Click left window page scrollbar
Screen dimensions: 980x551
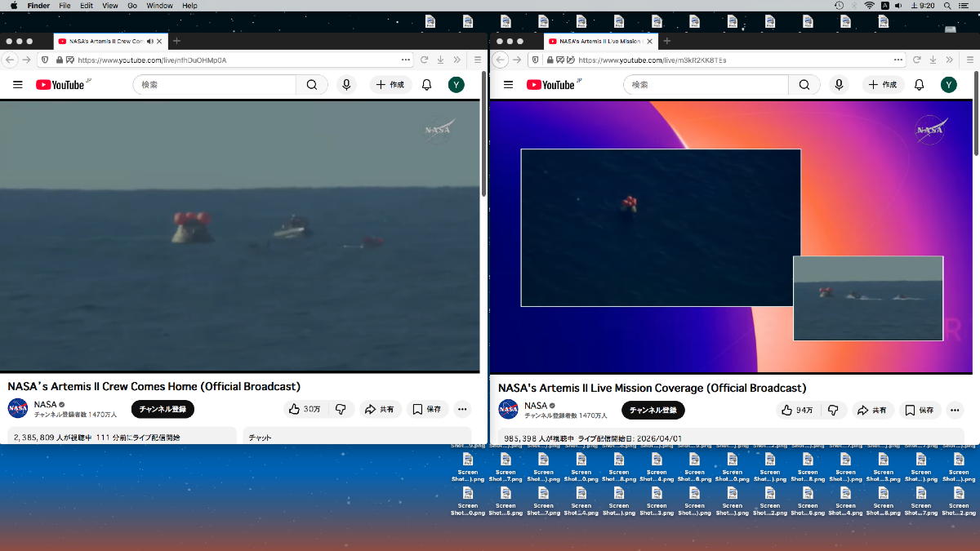coord(483,135)
